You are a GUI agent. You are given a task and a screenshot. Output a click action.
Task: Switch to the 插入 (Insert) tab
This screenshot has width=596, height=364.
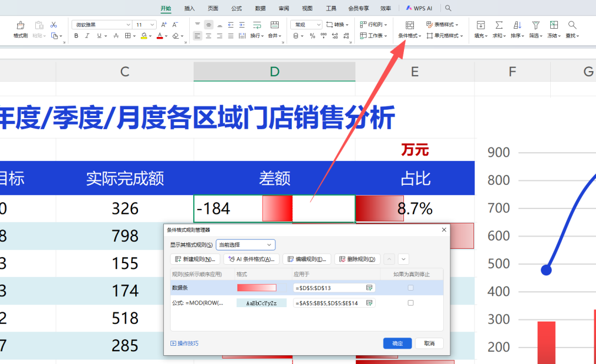click(189, 8)
